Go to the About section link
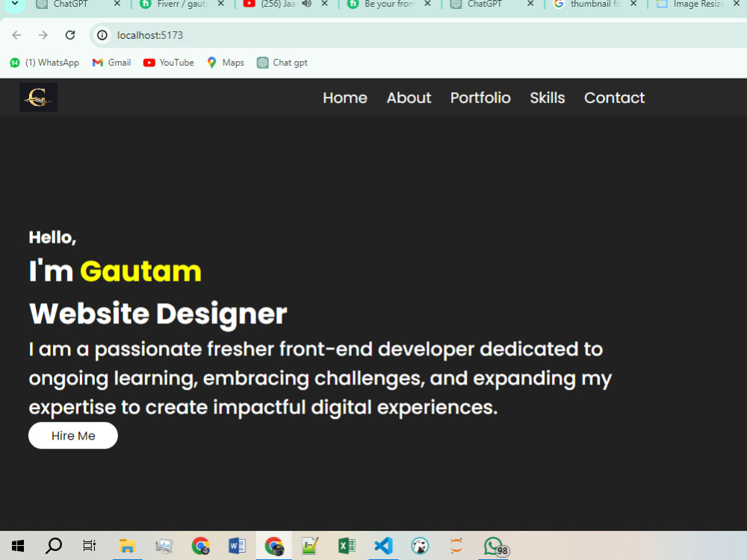The image size is (747, 560). (409, 98)
